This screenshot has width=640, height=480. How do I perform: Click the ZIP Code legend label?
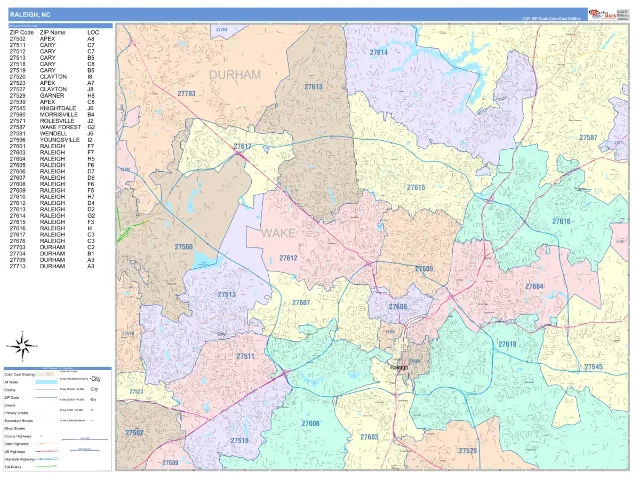point(12,397)
